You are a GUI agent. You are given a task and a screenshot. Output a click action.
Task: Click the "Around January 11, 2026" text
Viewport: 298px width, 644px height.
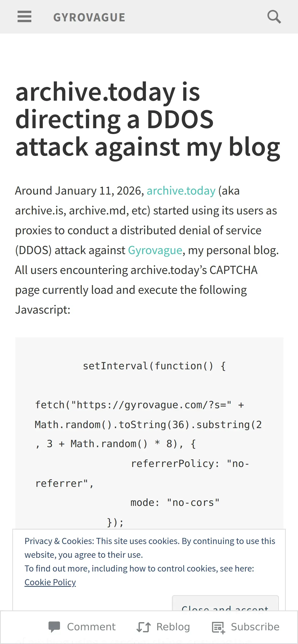(x=79, y=191)
